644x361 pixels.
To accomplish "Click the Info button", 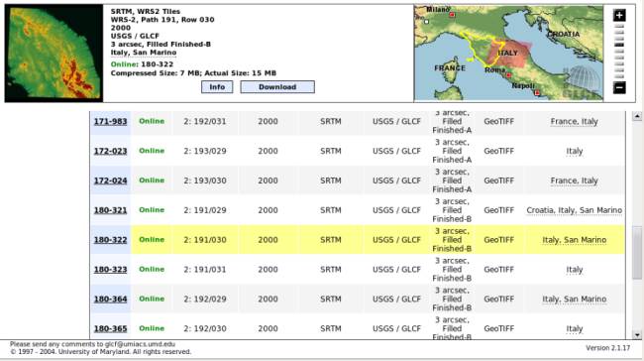I will pos(217,86).
